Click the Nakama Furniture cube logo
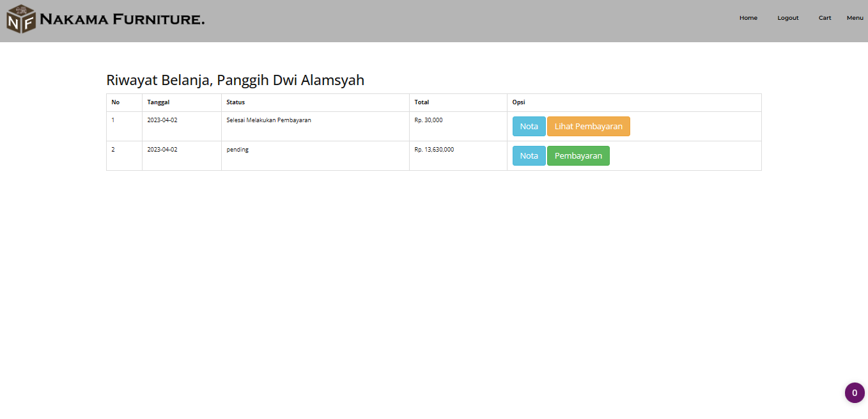Screen dimensions: 868x419 click(x=20, y=17)
